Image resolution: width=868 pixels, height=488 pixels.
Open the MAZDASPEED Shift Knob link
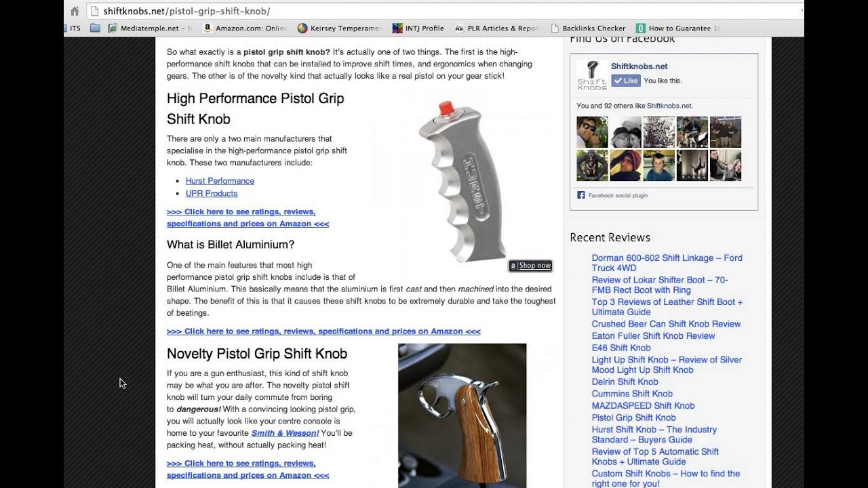pyautogui.click(x=643, y=406)
